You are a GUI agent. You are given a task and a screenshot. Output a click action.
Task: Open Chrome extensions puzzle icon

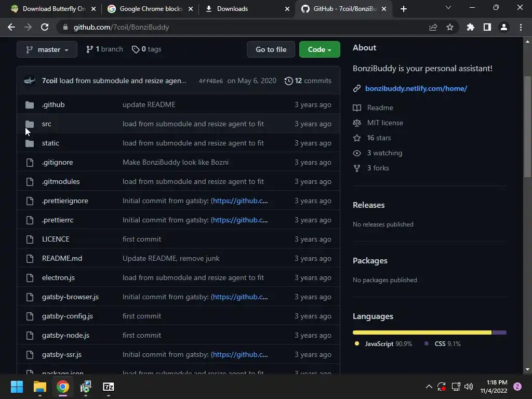(x=470, y=27)
